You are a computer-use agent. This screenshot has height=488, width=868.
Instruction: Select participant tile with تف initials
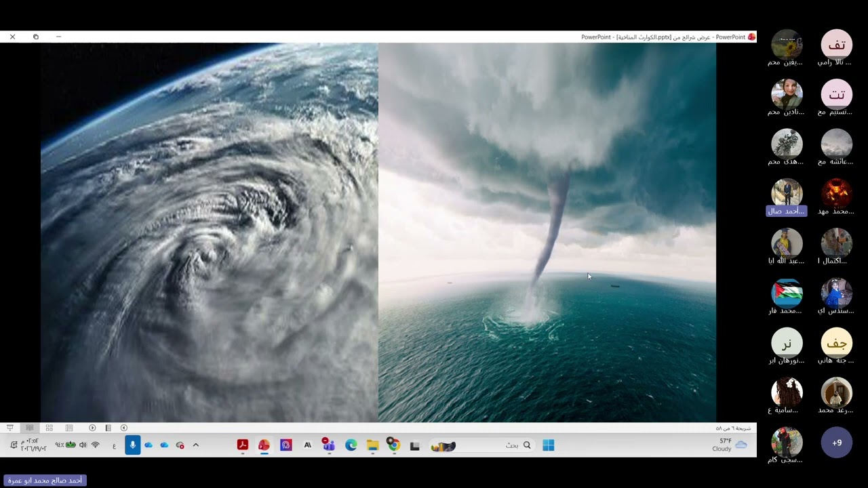pyautogui.click(x=837, y=48)
